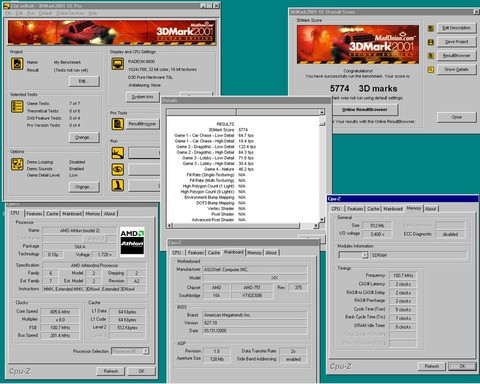The height and width of the screenshot is (384, 480).
Task: Open the Help menu in 3DMark
Action: point(92,13)
